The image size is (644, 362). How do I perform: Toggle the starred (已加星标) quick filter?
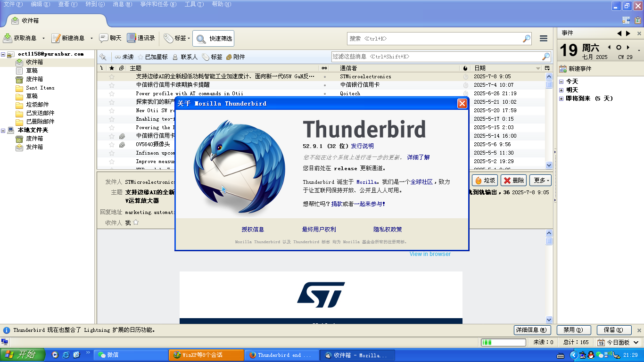(152, 57)
